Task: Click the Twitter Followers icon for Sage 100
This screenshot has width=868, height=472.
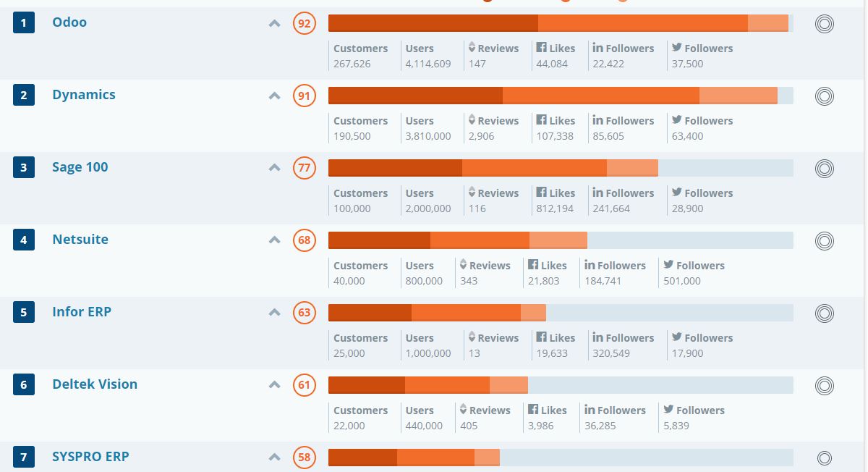Action: point(676,193)
